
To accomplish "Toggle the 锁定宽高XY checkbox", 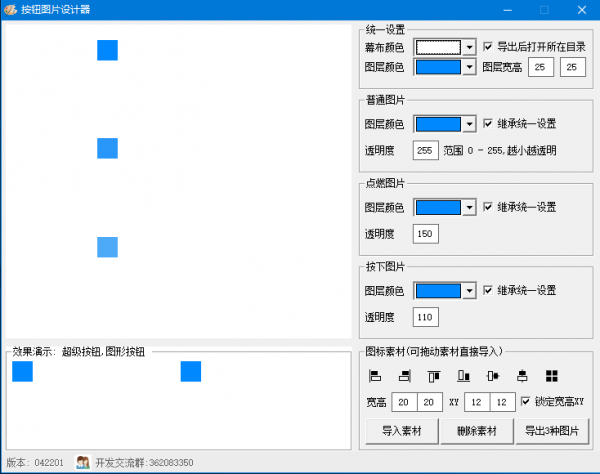I will 525,401.
